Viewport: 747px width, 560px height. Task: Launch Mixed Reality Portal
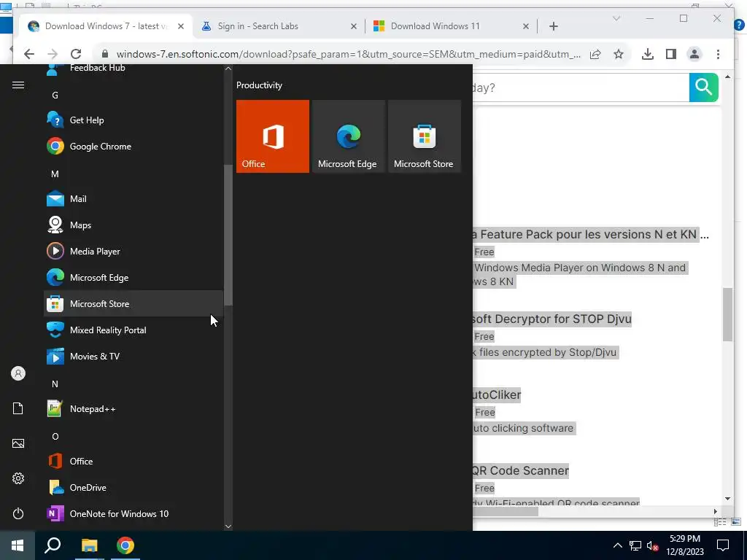133,330
